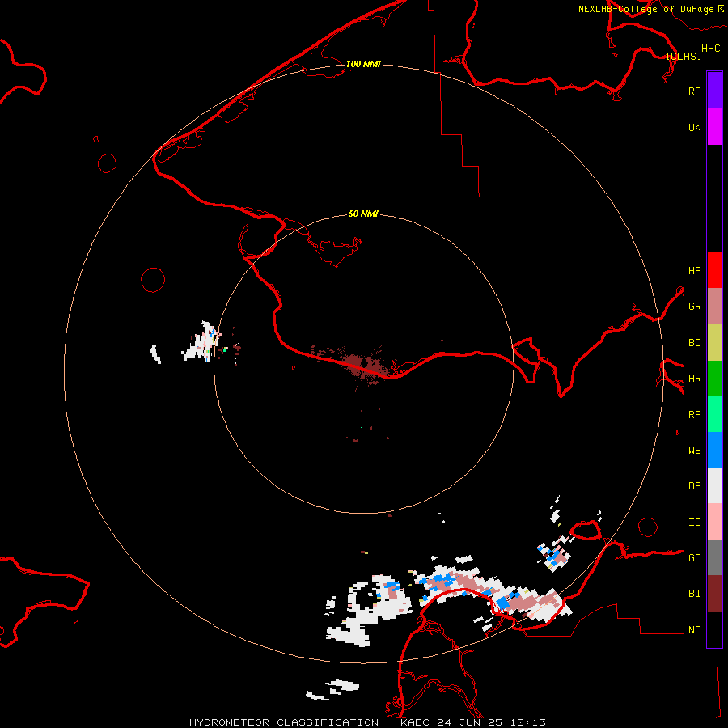
Task: Click the BD legend label
Action: [694, 343]
